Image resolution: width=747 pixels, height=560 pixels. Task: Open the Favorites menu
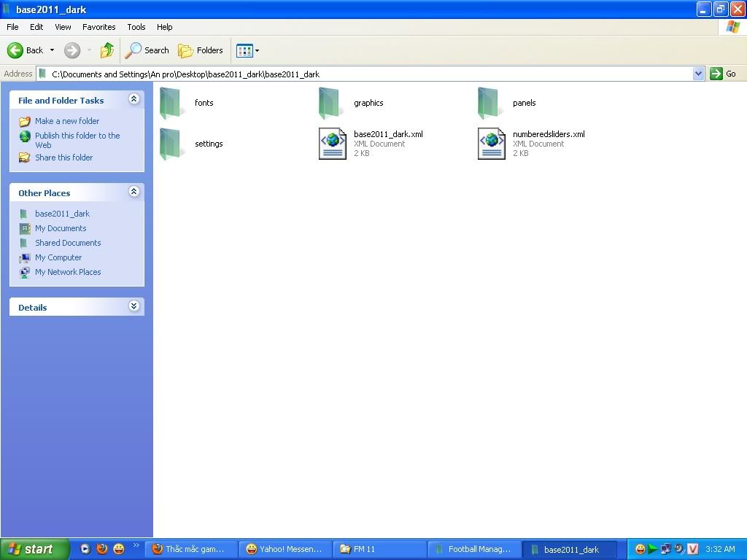click(99, 27)
